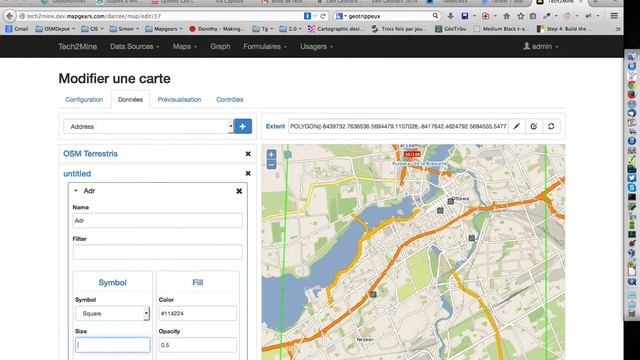This screenshot has width=640, height=360.
Task: Click the blue floppy-disk toolbar icon
Action: click(464, 16)
